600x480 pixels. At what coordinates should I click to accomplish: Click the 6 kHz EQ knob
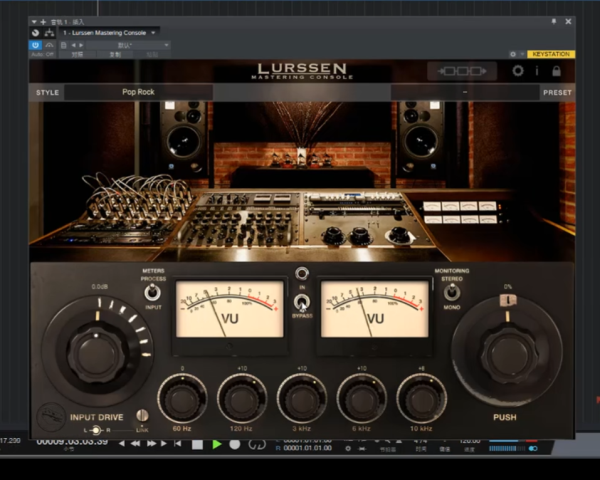point(362,399)
